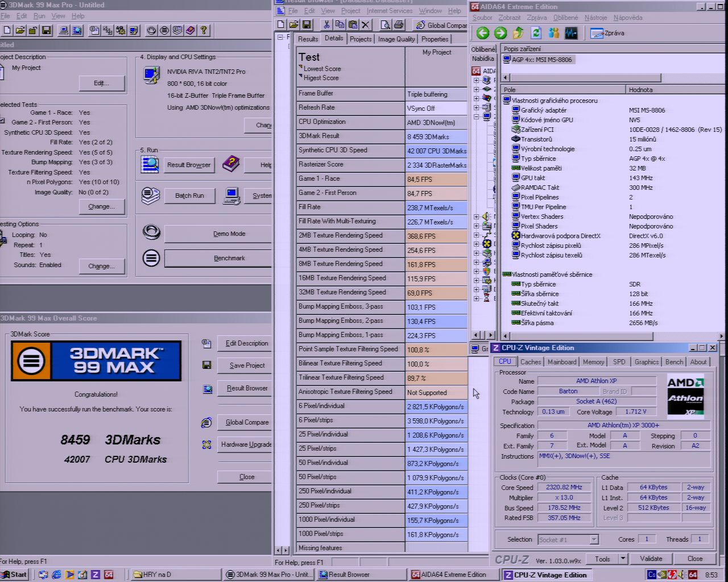Click Change... button under Testing Options
The image size is (728, 582).
pos(102,266)
